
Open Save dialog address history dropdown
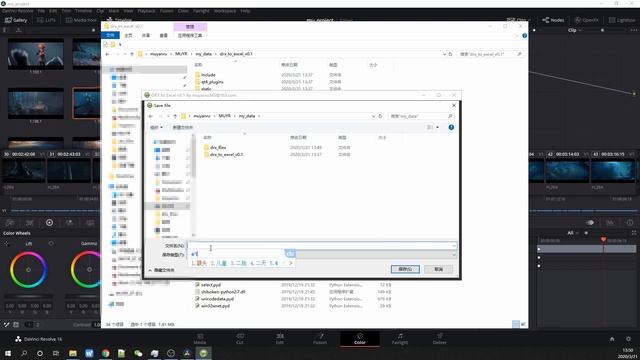373,116
